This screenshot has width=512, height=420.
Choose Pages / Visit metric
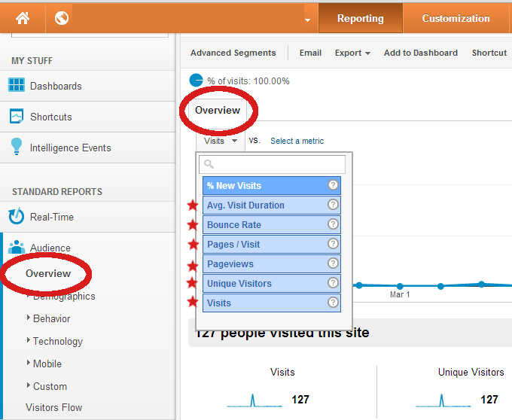[x=272, y=244]
